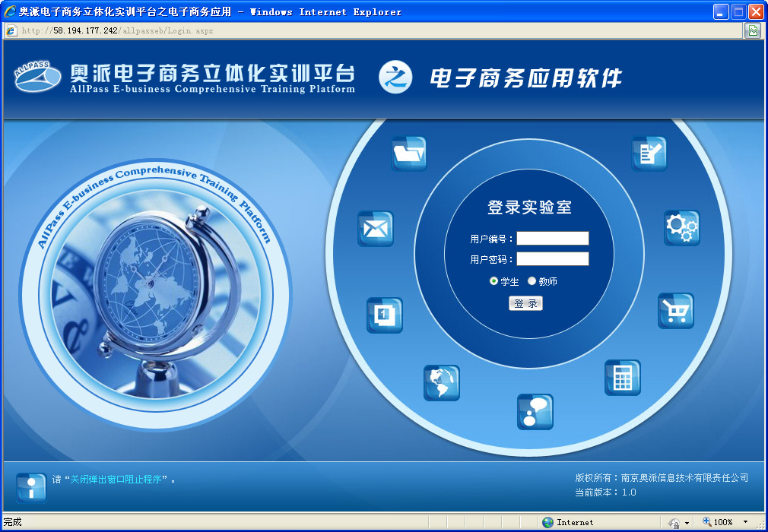Click the user chat bubble icon

(535, 412)
